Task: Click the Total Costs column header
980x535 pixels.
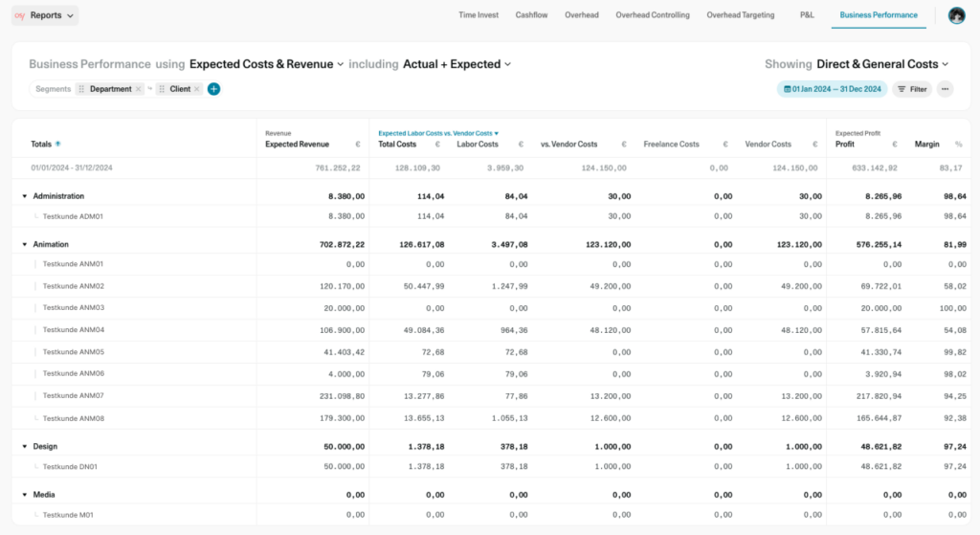Action: coord(397,145)
